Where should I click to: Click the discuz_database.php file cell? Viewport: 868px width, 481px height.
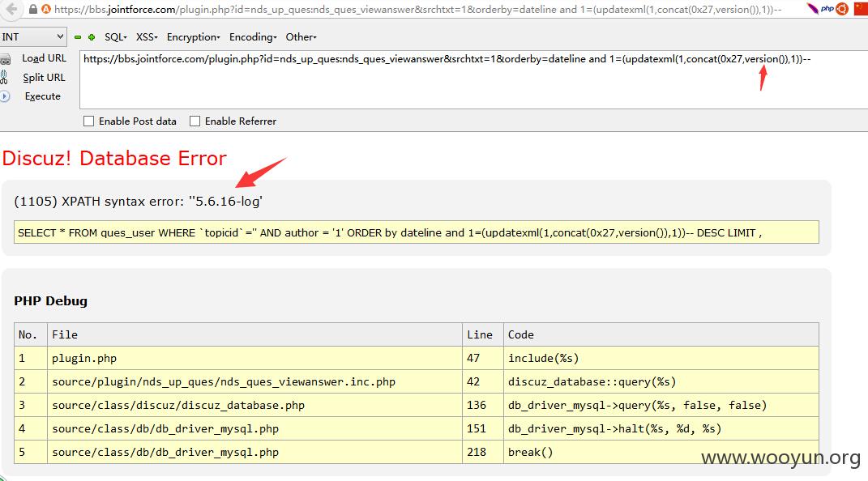click(254, 405)
